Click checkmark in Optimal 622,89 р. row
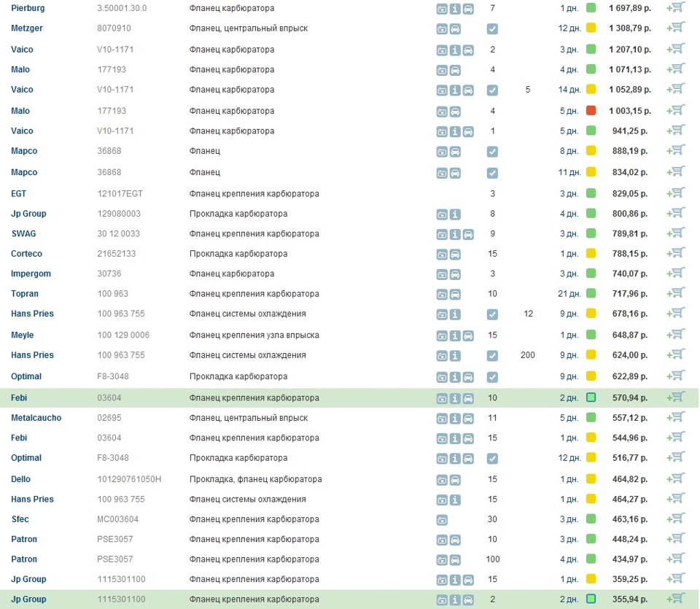This screenshot has height=609, width=700. [x=492, y=377]
